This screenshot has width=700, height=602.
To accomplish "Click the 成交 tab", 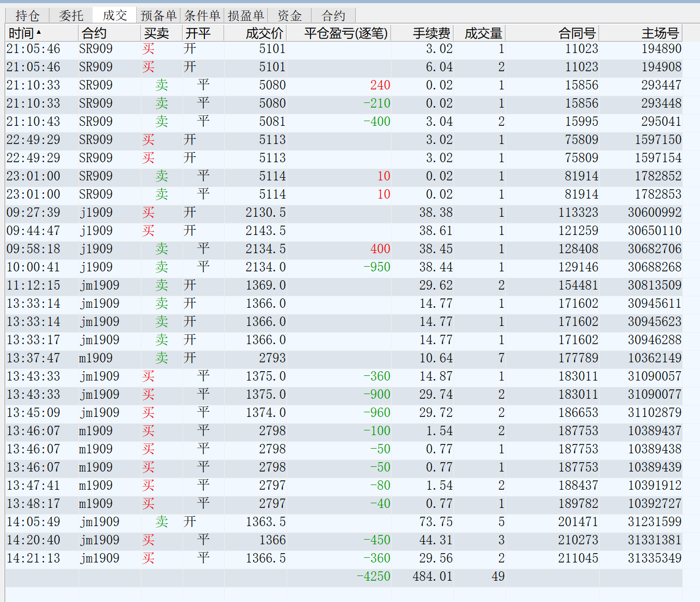I will coord(115,16).
